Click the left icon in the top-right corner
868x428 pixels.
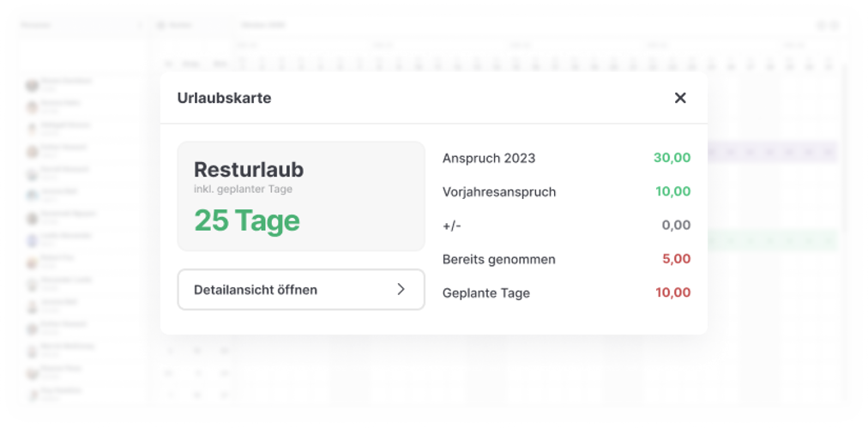(x=821, y=26)
